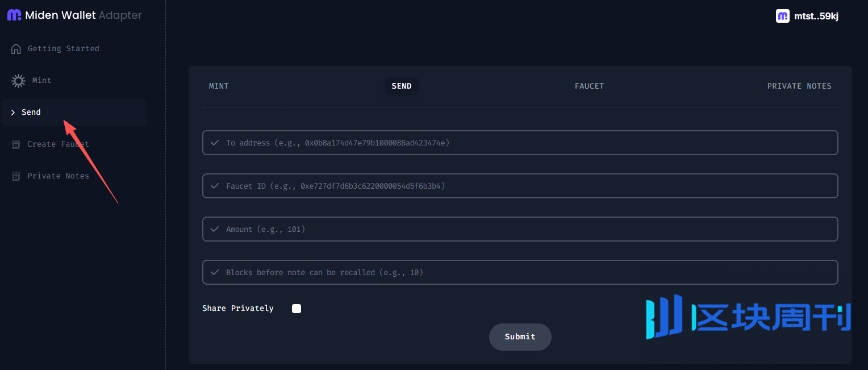
Task: Focus the To address input field
Action: point(520,143)
